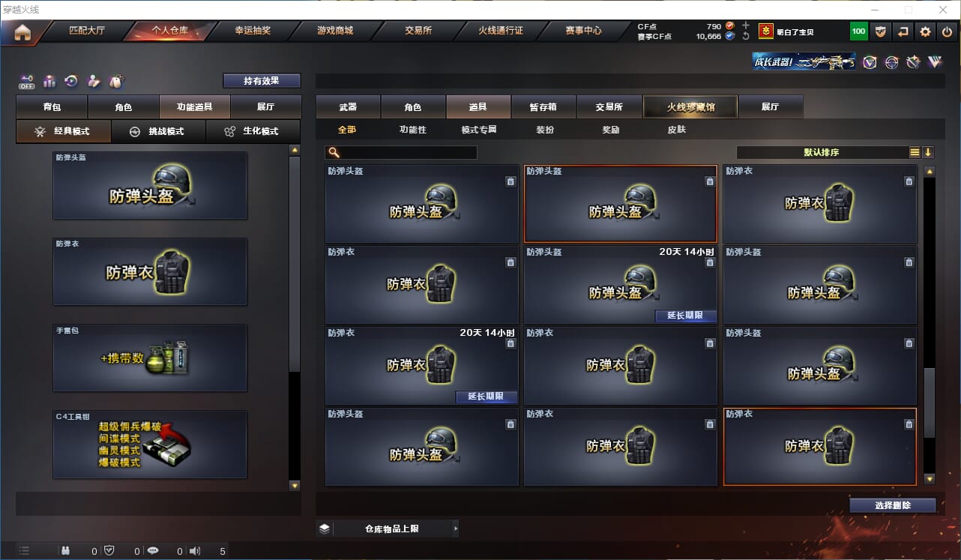
Task: Click the power exit icon
Action: pyautogui.click(x=947, y=31)
